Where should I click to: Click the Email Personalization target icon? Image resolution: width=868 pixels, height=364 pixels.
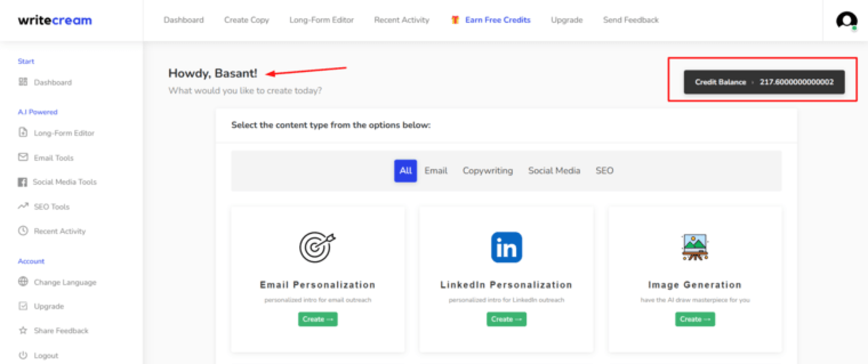(x=317, y=247)
